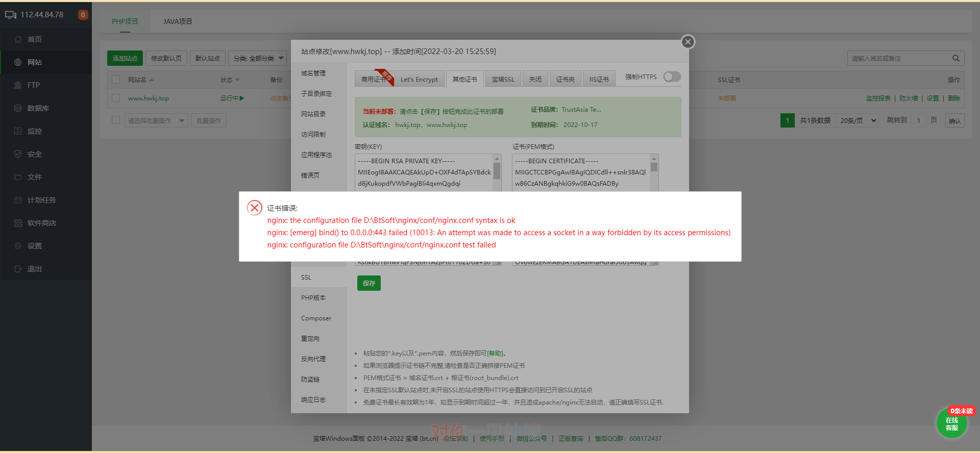
Task: Open the FTP sidebar icon
Action: (x=18, y=85)
